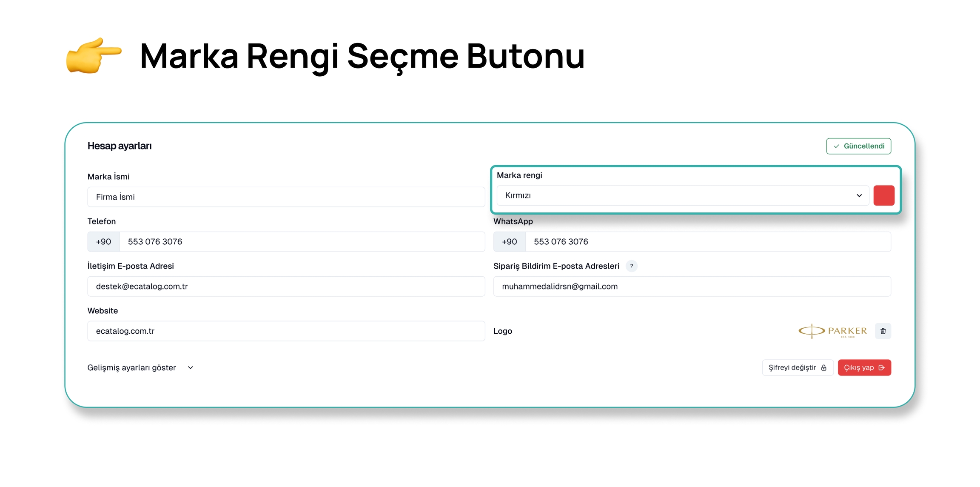
Task: Click the Şifreyi değiştir button
Action: pyautogui.click(x=797, y=367)
